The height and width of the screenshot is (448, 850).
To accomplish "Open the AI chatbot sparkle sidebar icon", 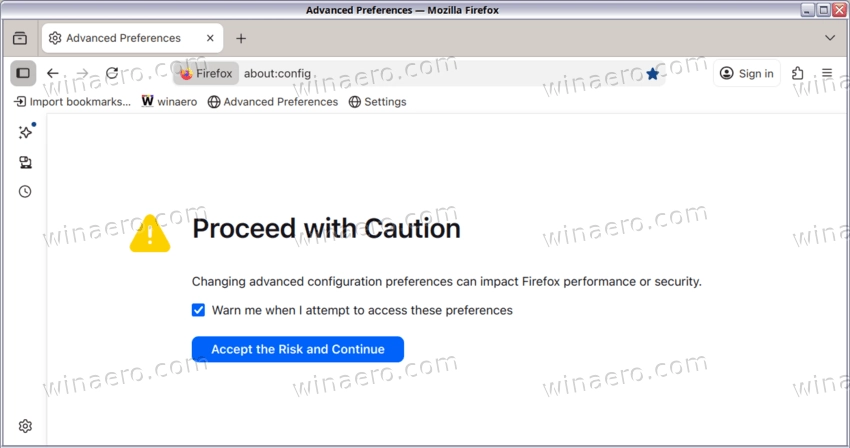I will [x=26, y=132].
